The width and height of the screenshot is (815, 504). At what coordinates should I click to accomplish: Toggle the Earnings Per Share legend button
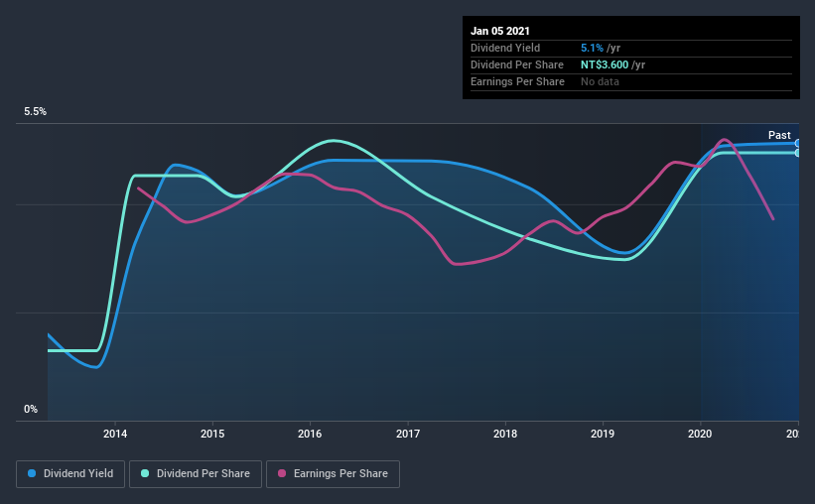coord(333,474)
